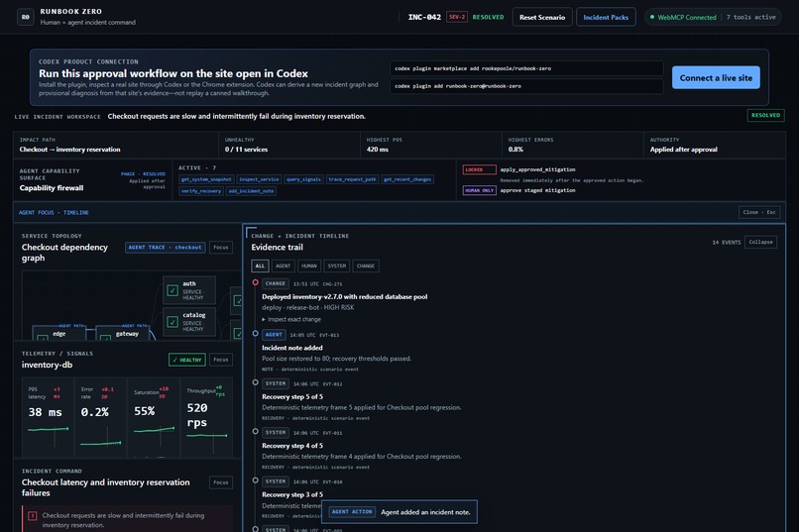This screenshot has width=799, height=532.
Task: Click the Recovery step 3 timeline marker
Action: point(256,480)
